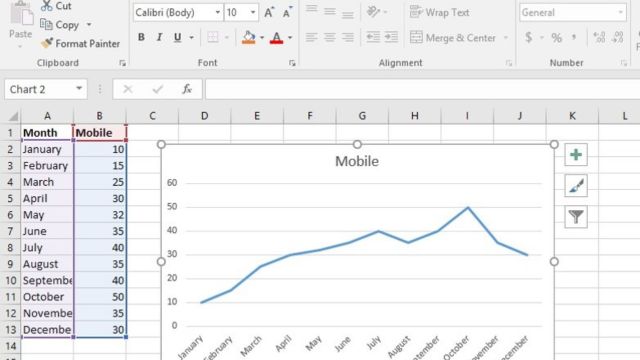The height and width of the screenshot is (360, 640).
Task: Open the Font settings dialog launcher
Action: [x=292, y=63]
